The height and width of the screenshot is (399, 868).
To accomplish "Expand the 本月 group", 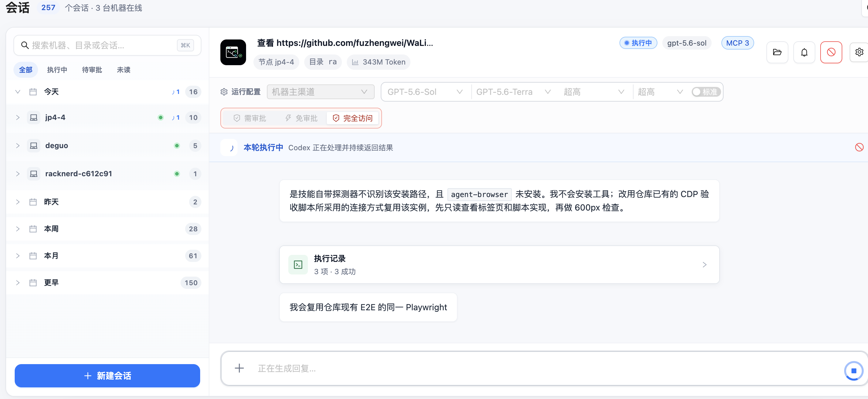I will coord(18,256).
